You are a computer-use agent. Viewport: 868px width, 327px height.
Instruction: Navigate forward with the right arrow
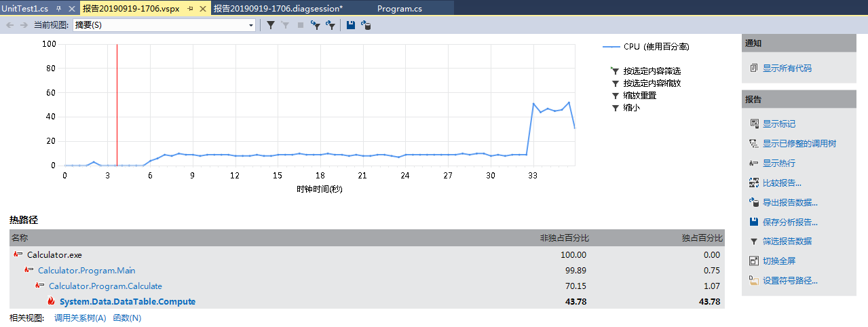[24, 25]
